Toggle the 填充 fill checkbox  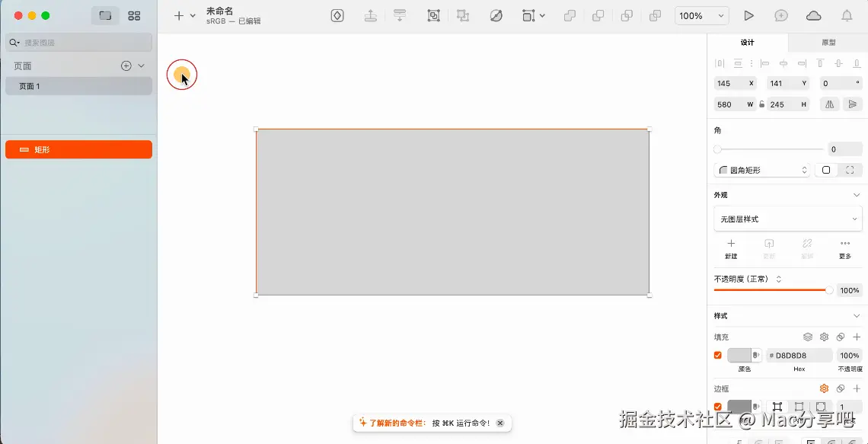coord(718,356)
